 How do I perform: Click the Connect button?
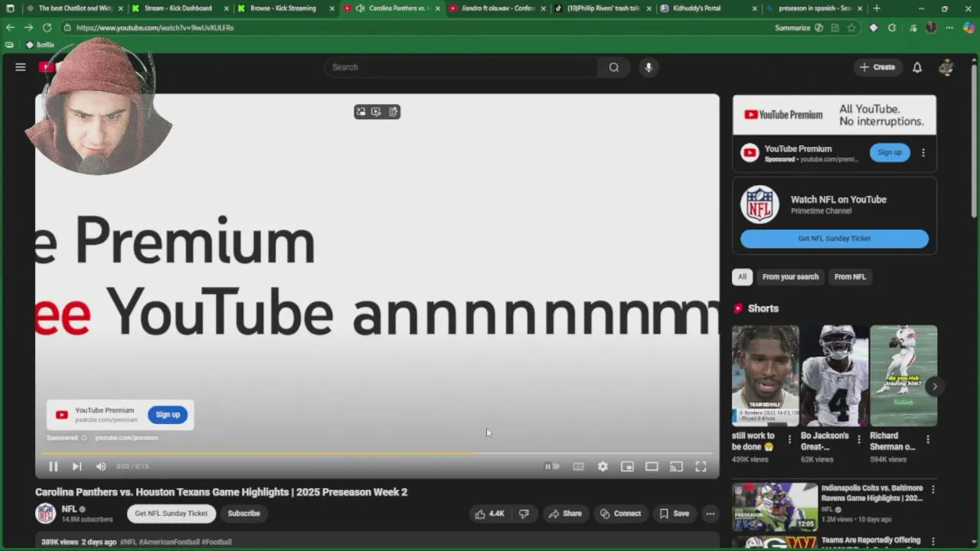point(621,514)
